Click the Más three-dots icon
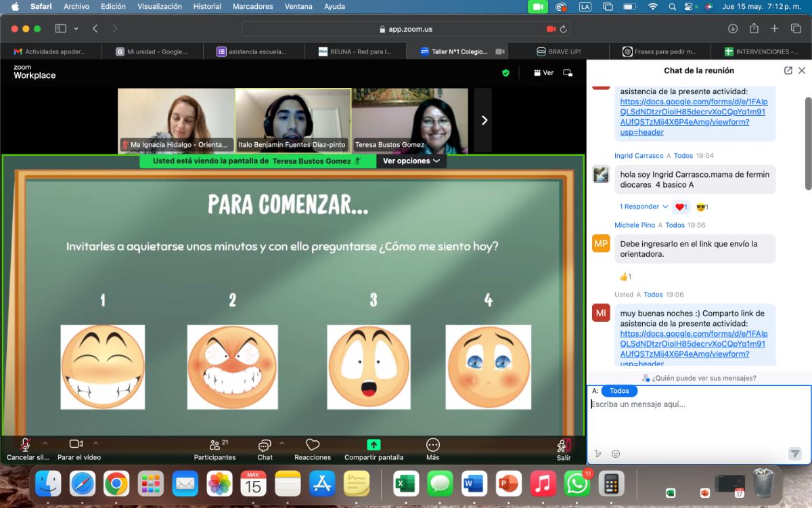The width and height of the screenshot is (812, 508). [432, 445]
